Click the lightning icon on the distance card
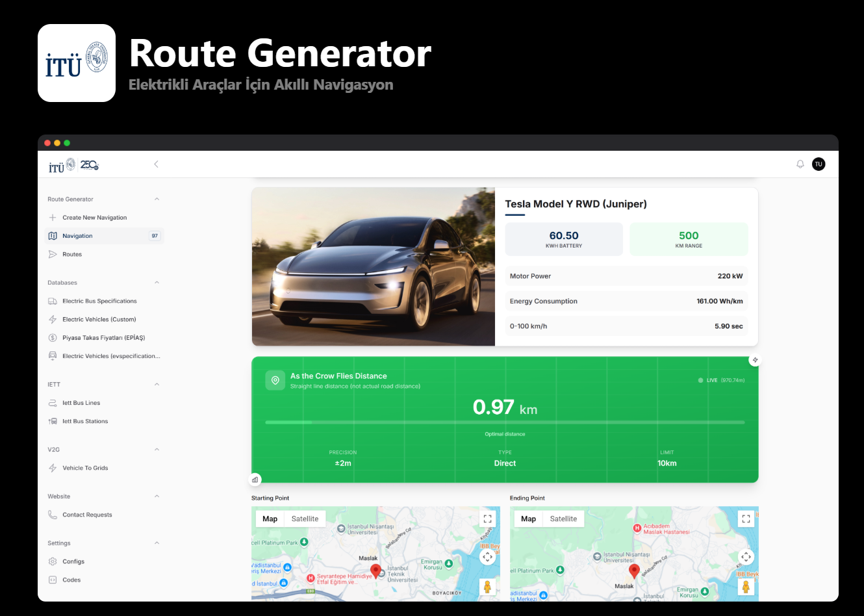The width and height of the screenshot is (864, 616). (x=755, y=359)
